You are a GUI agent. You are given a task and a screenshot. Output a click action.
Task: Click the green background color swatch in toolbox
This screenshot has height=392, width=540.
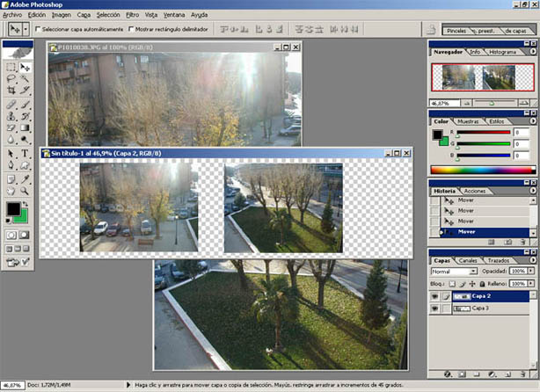(23, 217)
